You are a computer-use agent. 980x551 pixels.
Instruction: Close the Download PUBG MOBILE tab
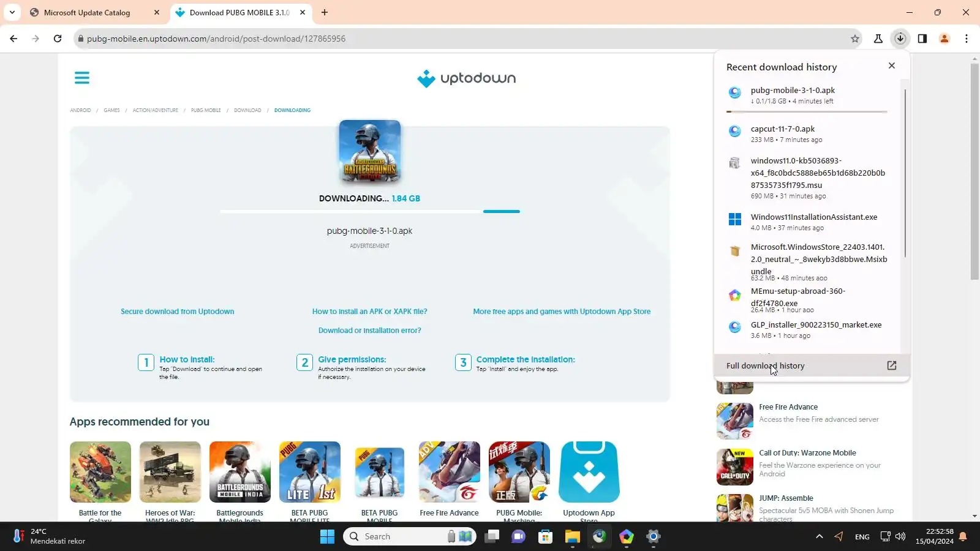pyautogui.click(x=303, y=12)
